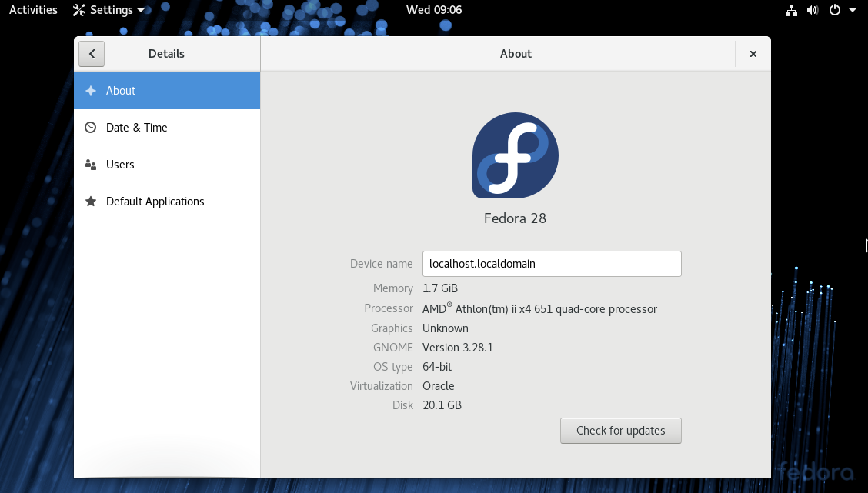Click the OS type value 64-bit

coord(437,367)
